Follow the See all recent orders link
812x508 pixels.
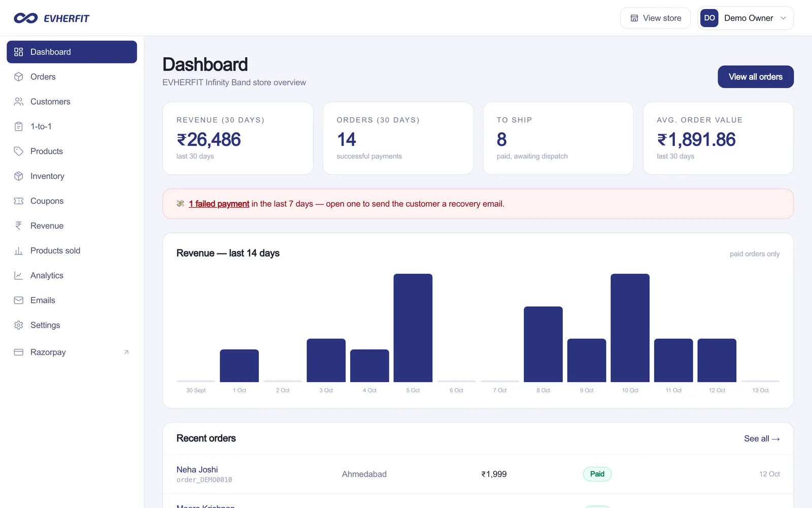coord(762,438)
